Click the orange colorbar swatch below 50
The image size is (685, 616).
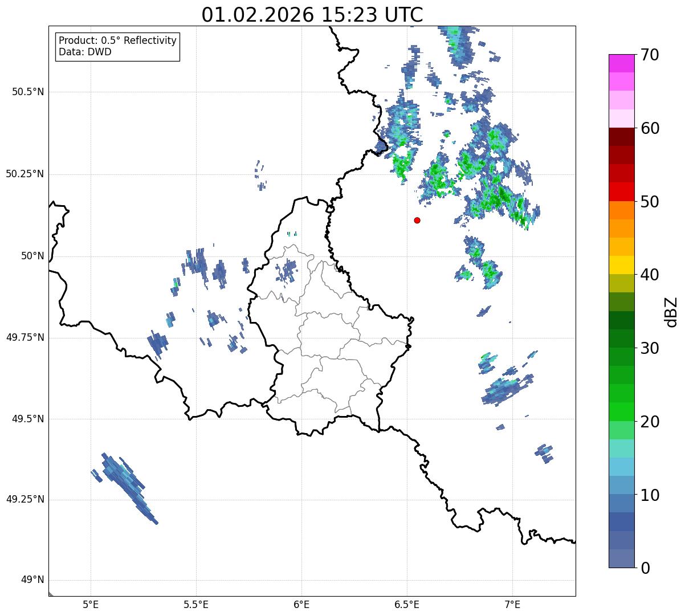coord(621,210)
